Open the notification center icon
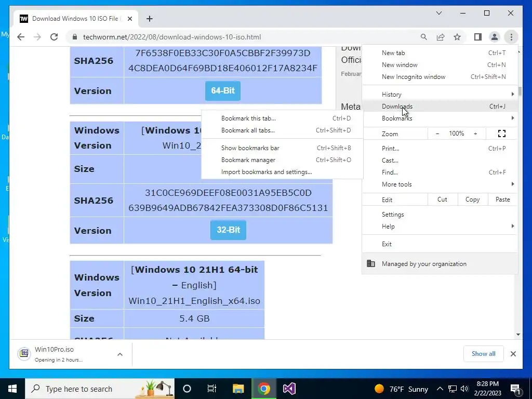Screen dimensions: 532x399 (x=515, y=389)
